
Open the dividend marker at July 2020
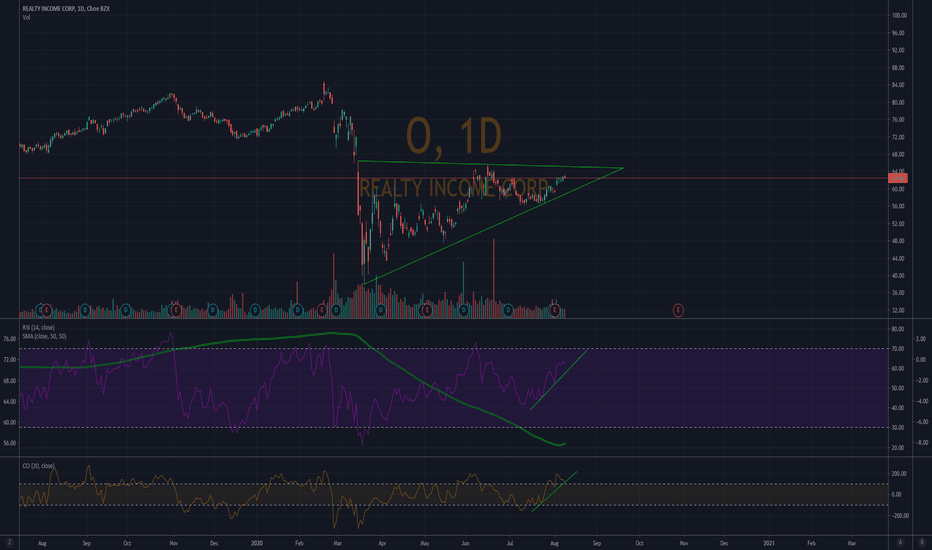[x=508, y=310]
